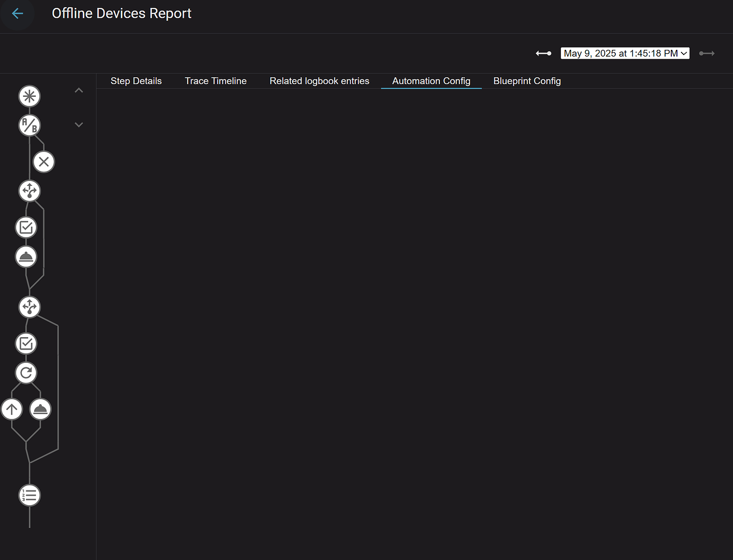Go to the next trace with the right arrow
Viewport: 733px width, 560px height.
click(707, 53)
